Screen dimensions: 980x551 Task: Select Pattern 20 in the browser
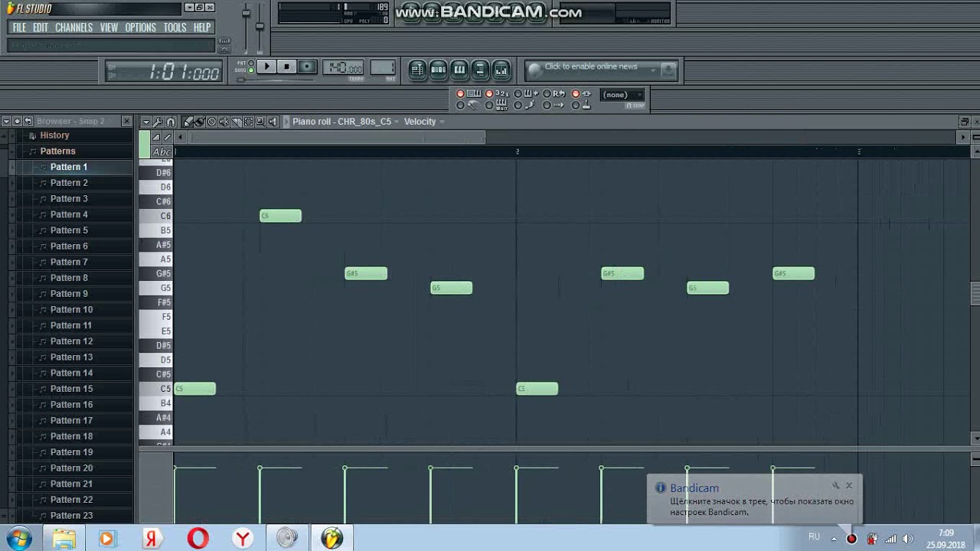[71, 468]
